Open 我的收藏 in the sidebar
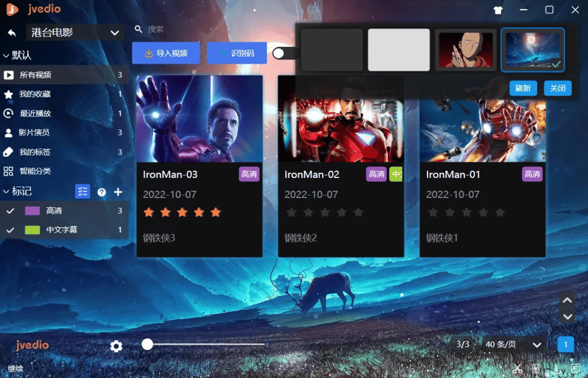Screen dimensions: 588x378 coord(35,94)
